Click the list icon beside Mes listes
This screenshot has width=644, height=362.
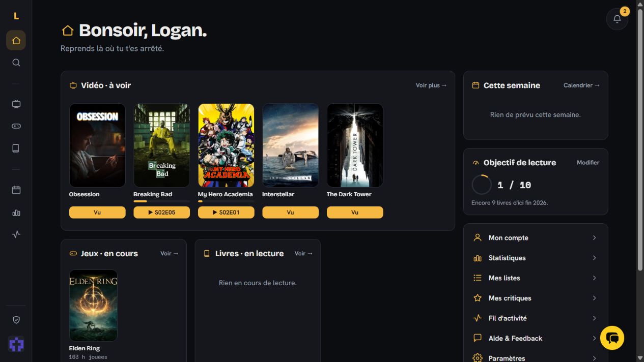[477, 278]
